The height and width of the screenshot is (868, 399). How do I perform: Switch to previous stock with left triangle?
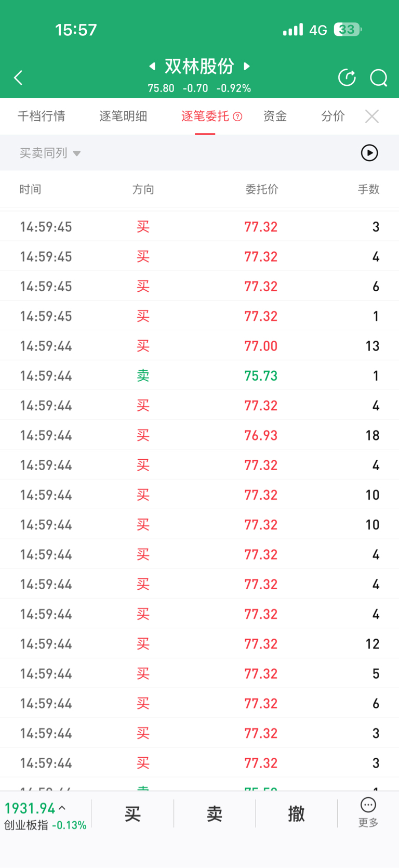pyautogui.click(x=152, y=66)
